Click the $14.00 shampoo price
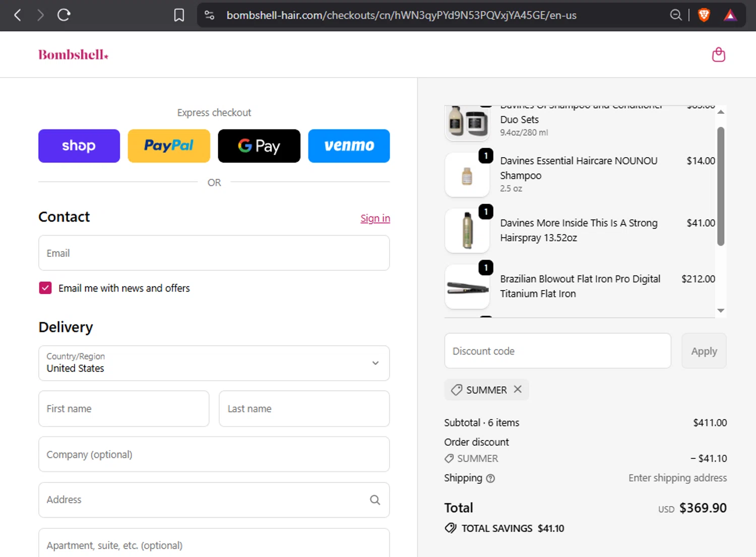Image resolution: width=756 pixels, height=557 pixels. point(701,161)
